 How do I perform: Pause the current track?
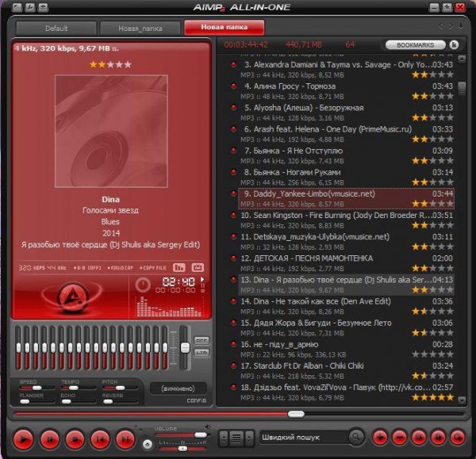[x=49, y=438]
